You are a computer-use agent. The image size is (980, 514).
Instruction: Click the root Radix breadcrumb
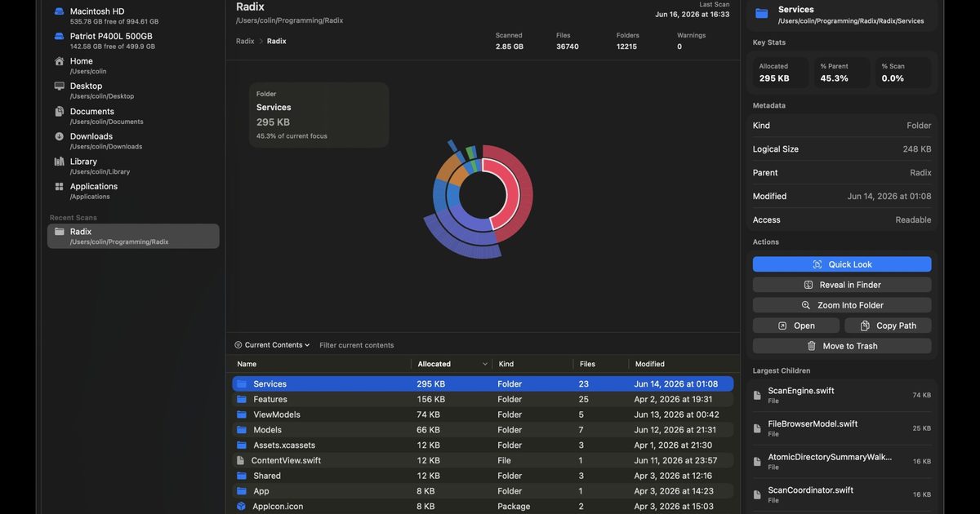click(x=245, y=41)
